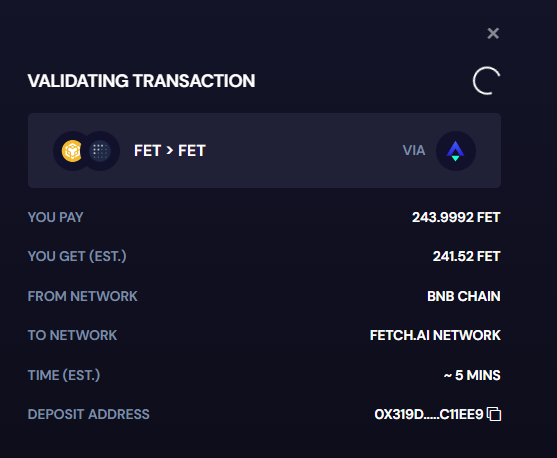Click the BNB CHAIN network value
The width and height of the screenshot is (557, 458).
tap(464, 296)
